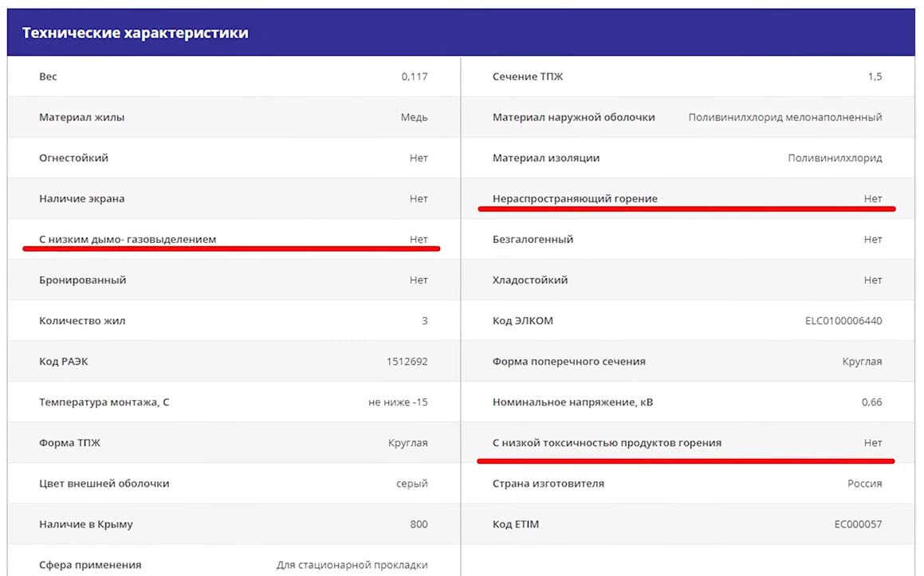Viewport: 924px width, 576px height.
Task: Select the underlined "С низким дымо- газовыделением" label
Action: click(128, 239)
